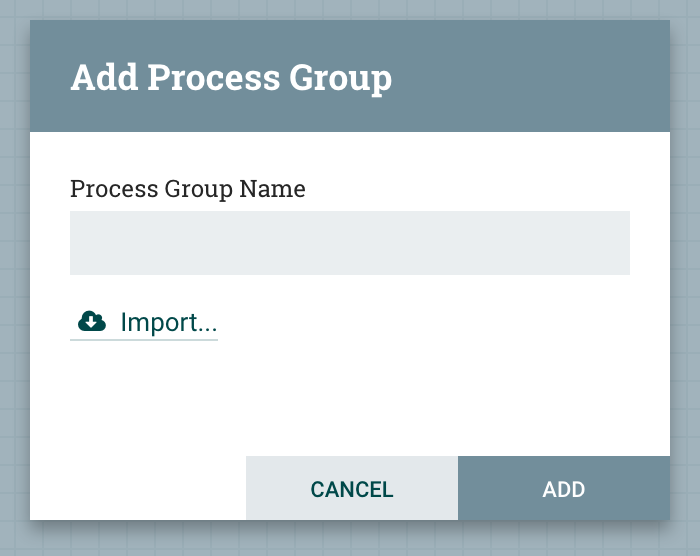This screenshot has width=700, height=556.
Task: Click the underline beneath the Import link
Action: tap(144, 340)
